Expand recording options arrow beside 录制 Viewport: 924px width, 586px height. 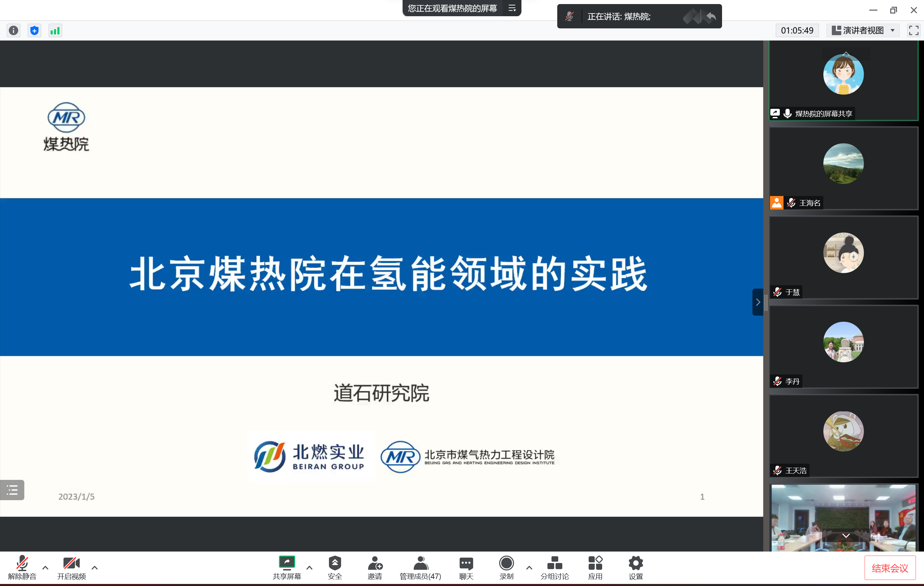coord(529,567)
